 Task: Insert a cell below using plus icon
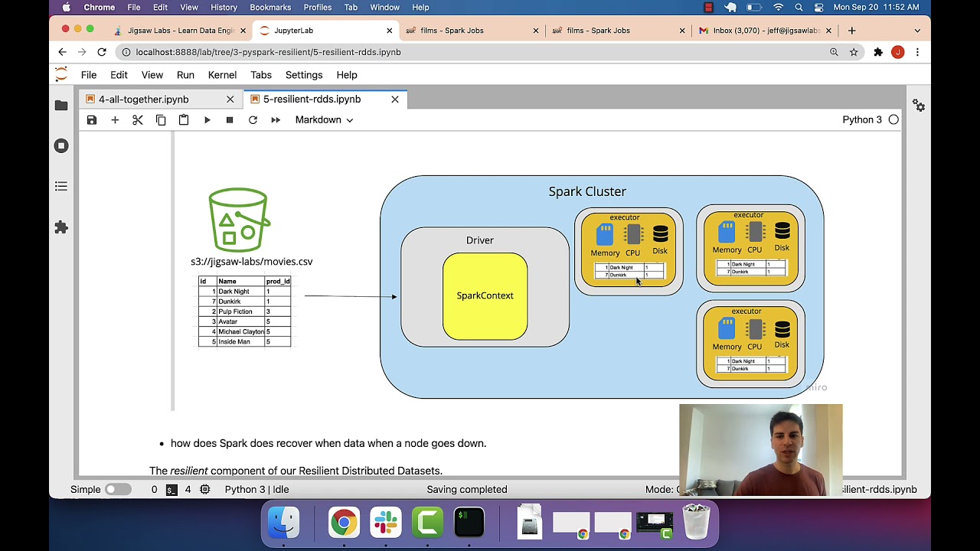(115, 120)
